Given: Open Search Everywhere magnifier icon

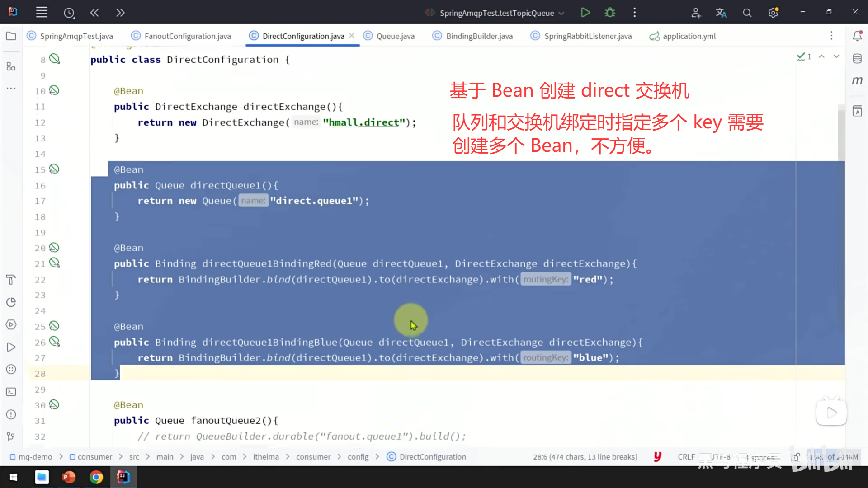Looking at the screenshot, I should (x=747, y=13).
